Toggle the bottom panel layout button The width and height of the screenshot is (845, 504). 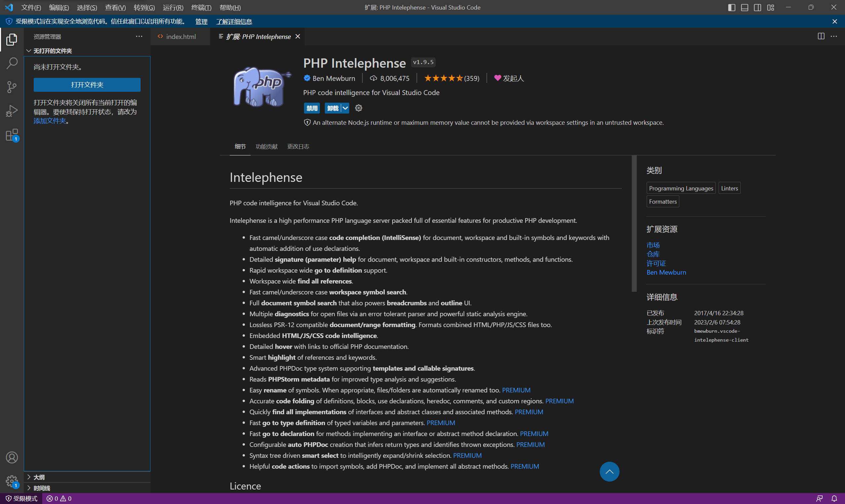pyautogui.click(x=744, y=8)
